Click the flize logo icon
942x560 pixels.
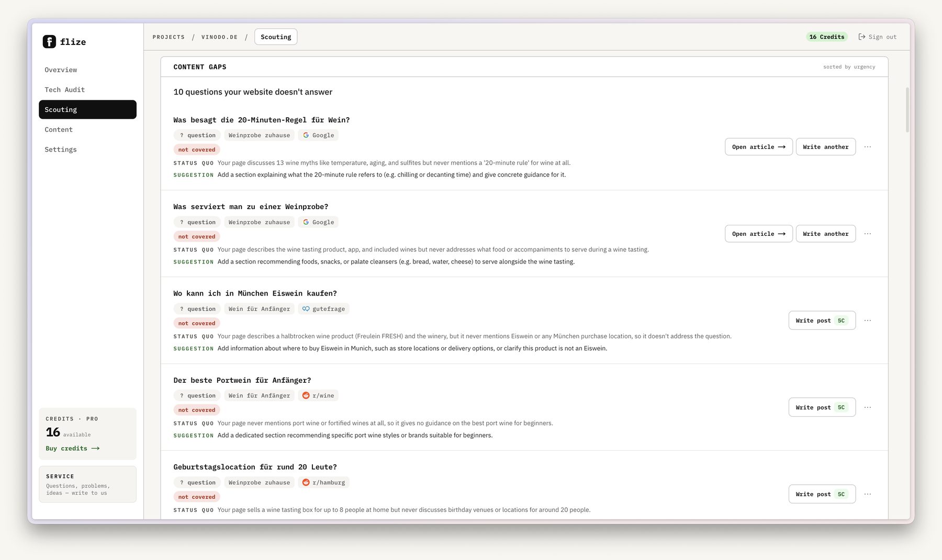coord(49,42)
